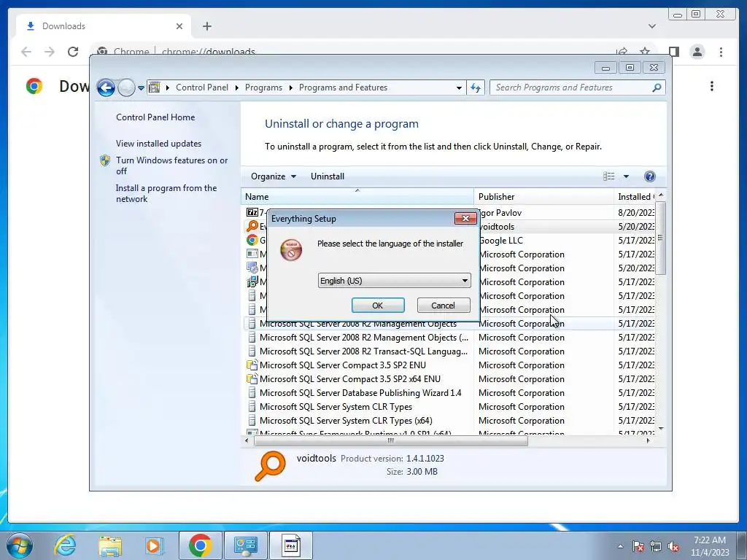Show hidden system tray icons
The width and height of the screenshot is (747, 560).
pos(620,546)
